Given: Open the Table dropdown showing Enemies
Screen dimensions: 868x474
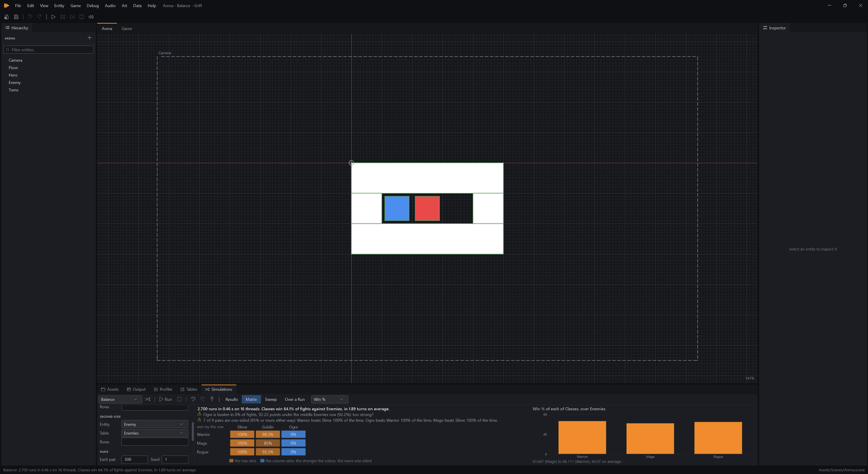Looking at the screenshot, I should point(155,433).
